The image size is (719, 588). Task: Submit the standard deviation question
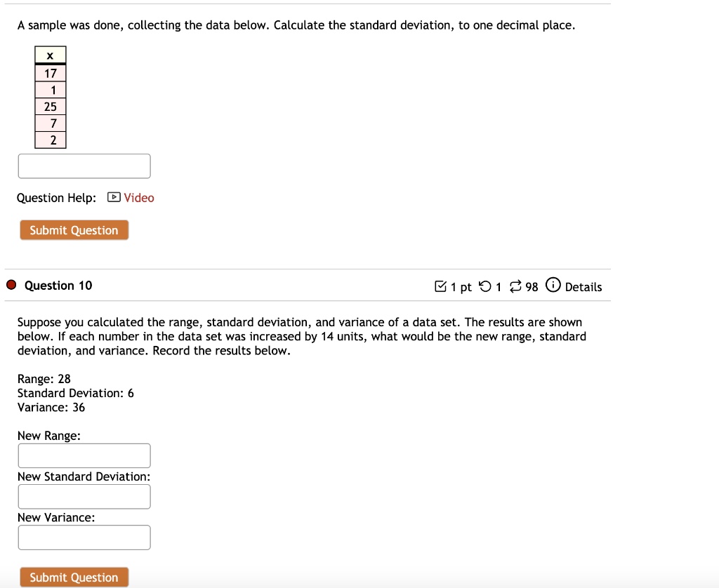coord(74,230)
